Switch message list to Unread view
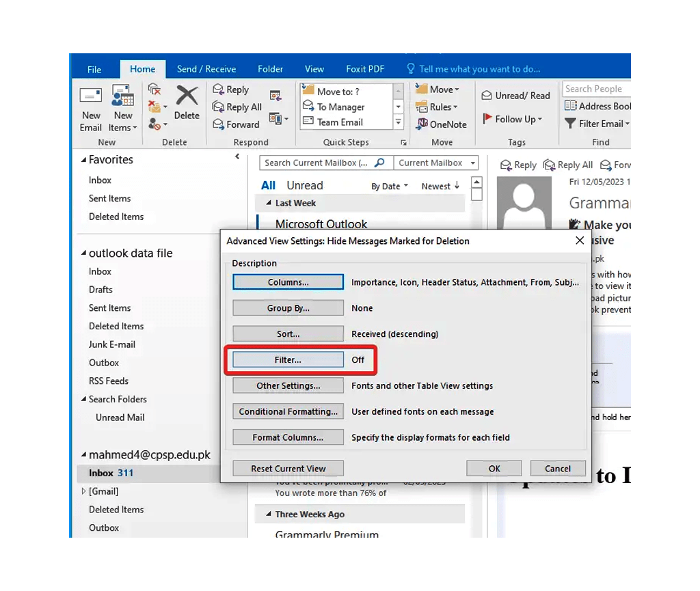The width and height of the screenshot is (700, 591). (x=305, y=184)
